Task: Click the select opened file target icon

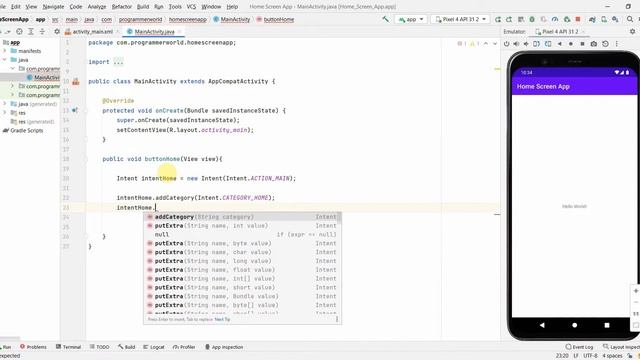Action: [19, 31]
